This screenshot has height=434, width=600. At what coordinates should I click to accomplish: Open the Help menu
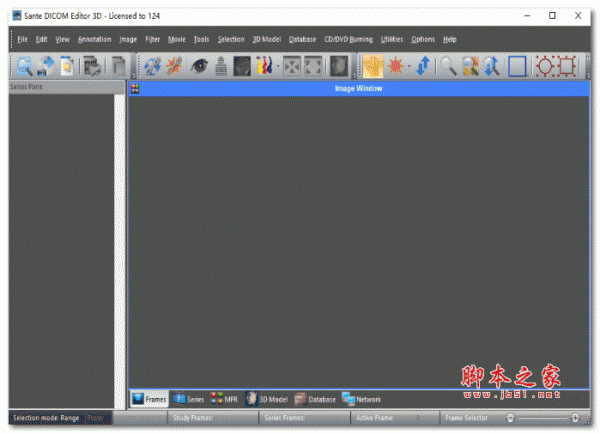tap(450, 39)
